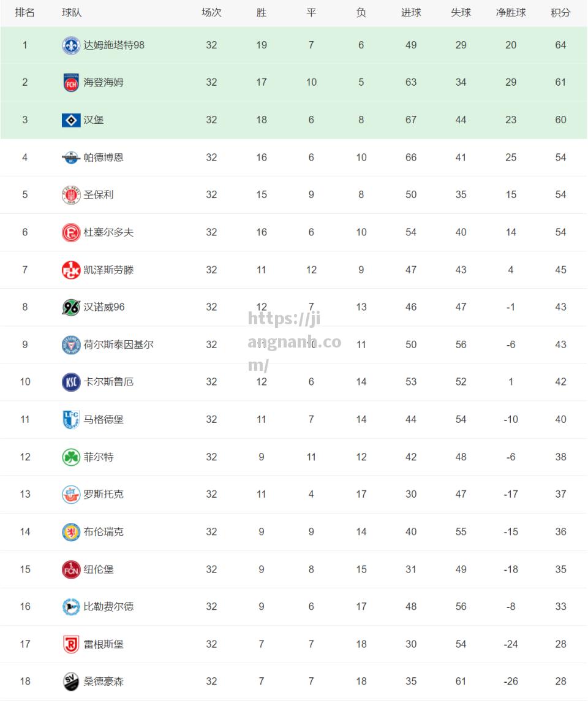Click the Kaiserslautern FCK red logo

(x=70, y=270)
